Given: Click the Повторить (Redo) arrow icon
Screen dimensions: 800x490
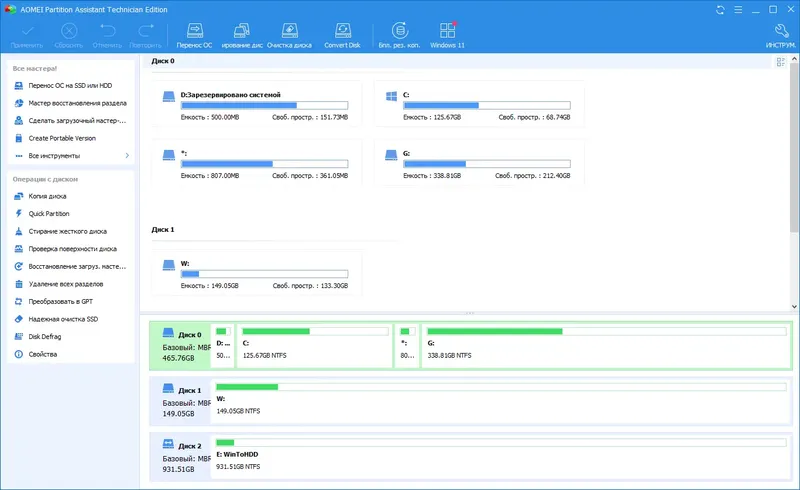Looking at the screenshot, I should (x=145, y=31).
